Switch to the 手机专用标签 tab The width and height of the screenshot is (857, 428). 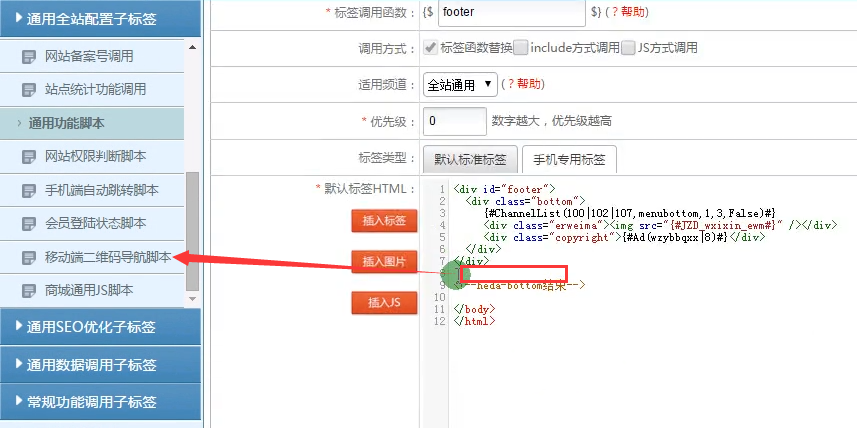click(x=569, y=159)
